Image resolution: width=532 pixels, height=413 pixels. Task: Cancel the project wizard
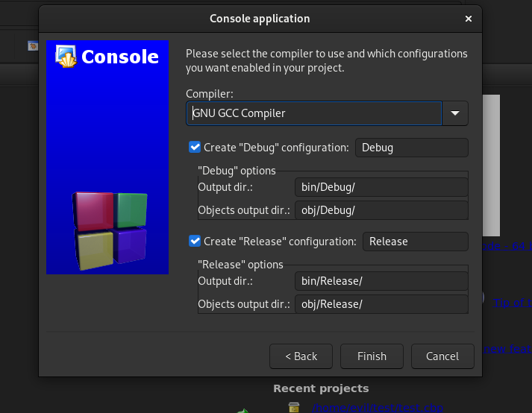pyautogui.click(x=442, y=356)
